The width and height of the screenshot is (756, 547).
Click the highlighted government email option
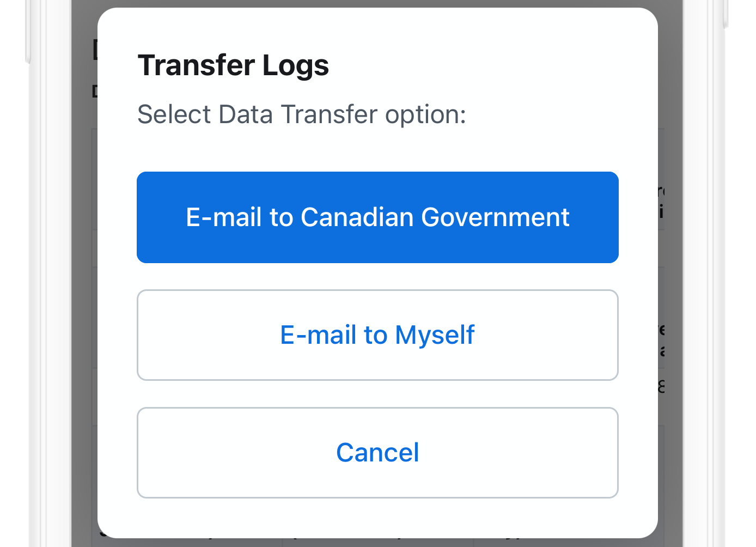377,217
